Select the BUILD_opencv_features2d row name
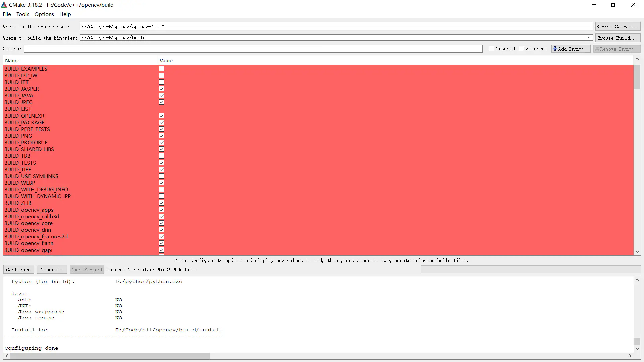The image size is (644, 362). click(36, 236)
